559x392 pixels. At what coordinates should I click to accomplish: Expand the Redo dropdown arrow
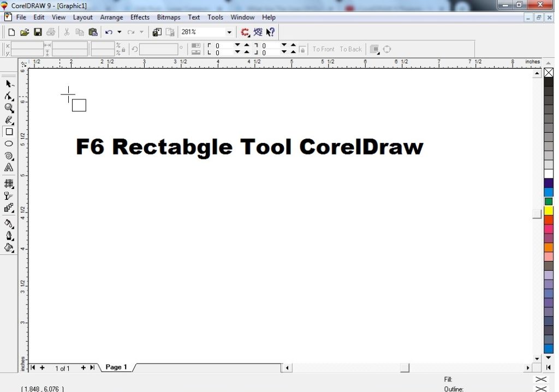click(141, 32)
